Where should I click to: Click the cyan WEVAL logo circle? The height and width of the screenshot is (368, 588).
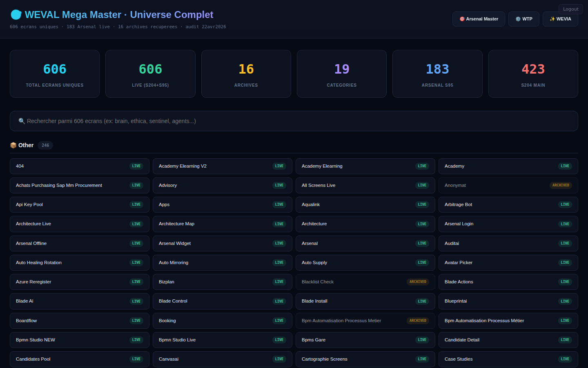[x=16, y=15]
